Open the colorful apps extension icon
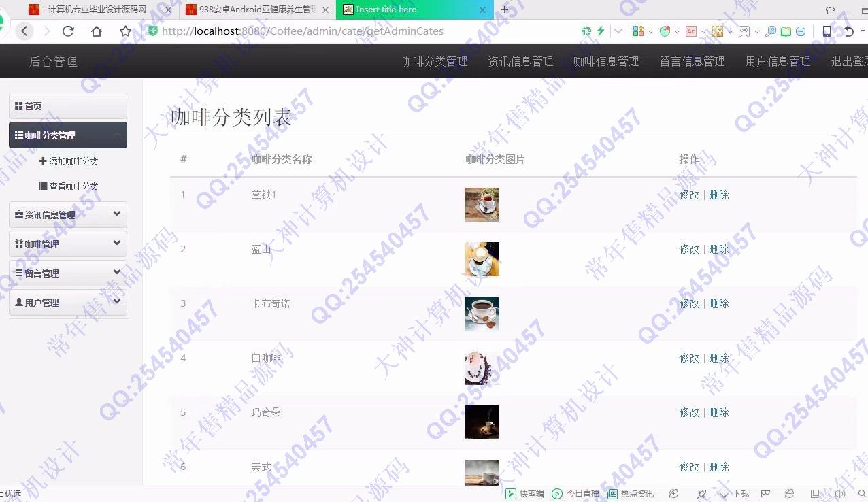Screen dimensions: 868x502 click(x=638, y=31)
